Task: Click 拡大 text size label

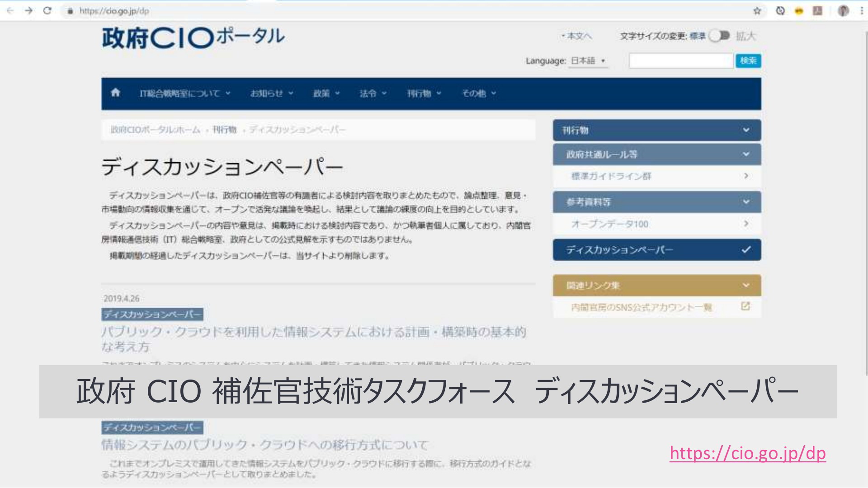Action: (746, 36)
